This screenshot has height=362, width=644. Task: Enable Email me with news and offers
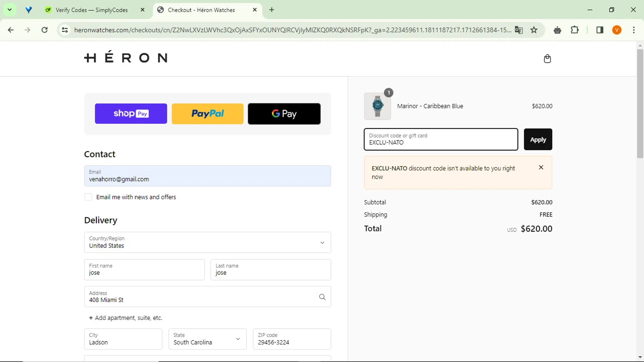pos(88,197)
